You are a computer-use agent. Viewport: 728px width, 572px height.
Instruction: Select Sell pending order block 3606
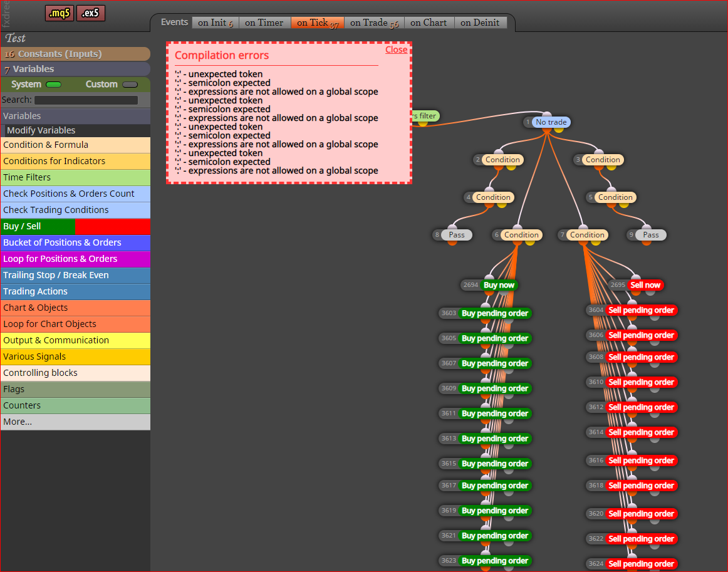tap(641, 335)
